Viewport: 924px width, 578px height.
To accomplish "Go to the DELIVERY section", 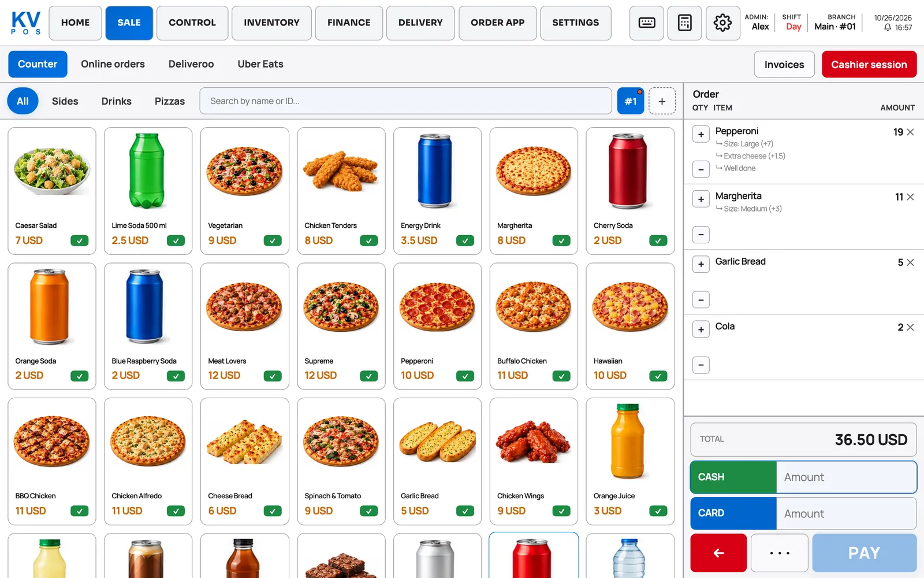I will (x=420, y=23).
